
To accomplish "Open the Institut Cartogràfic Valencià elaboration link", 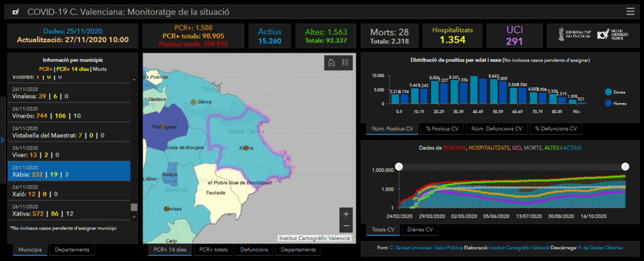I will (x=520, y=248).
